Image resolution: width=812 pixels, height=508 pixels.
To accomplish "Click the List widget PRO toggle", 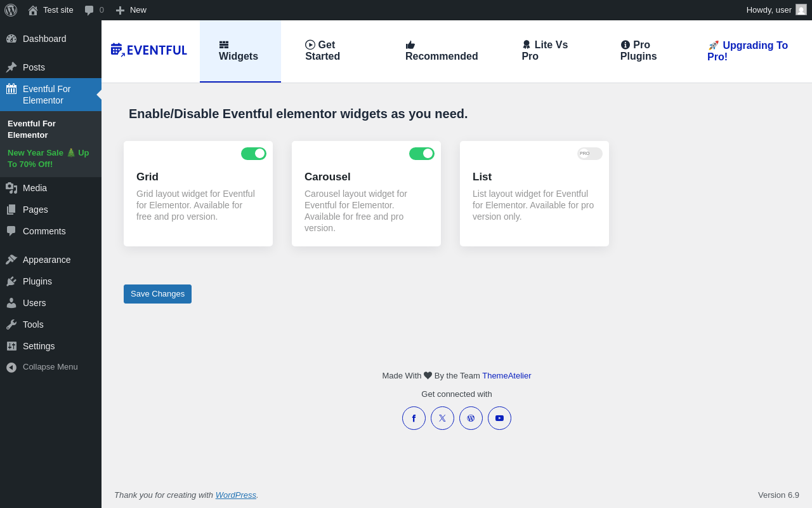I will coord(590,154).
